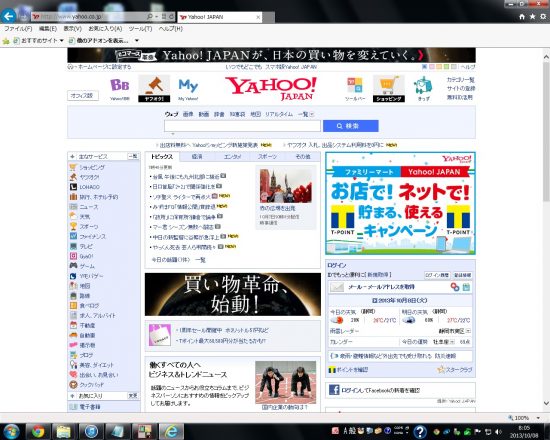Expand the main services plus toggle
This screenshot has width=550, height=440.
[72, 156]
